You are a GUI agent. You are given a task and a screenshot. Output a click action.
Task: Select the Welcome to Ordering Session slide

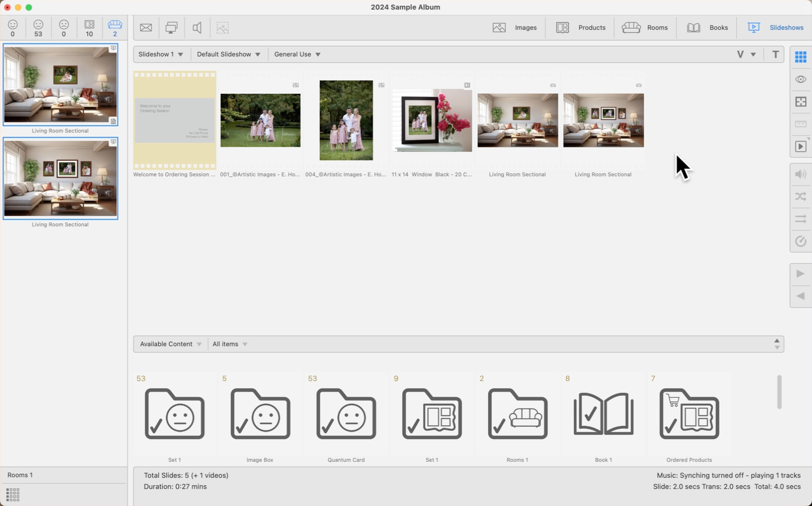[175, 120]
